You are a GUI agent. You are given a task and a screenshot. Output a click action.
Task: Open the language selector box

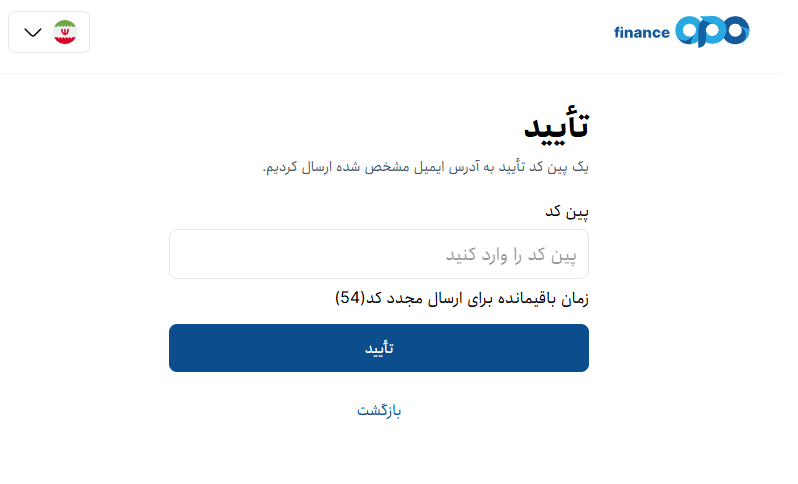click(49, 32)
